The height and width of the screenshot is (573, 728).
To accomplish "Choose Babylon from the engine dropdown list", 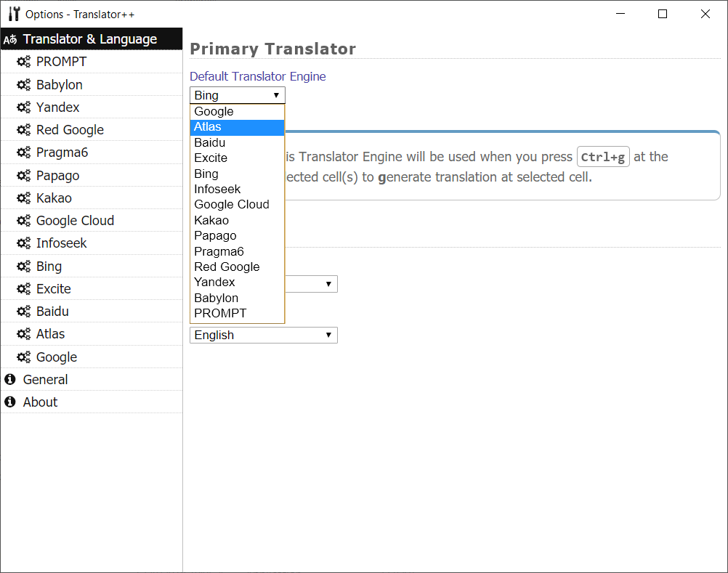I will tap(238, 298).
